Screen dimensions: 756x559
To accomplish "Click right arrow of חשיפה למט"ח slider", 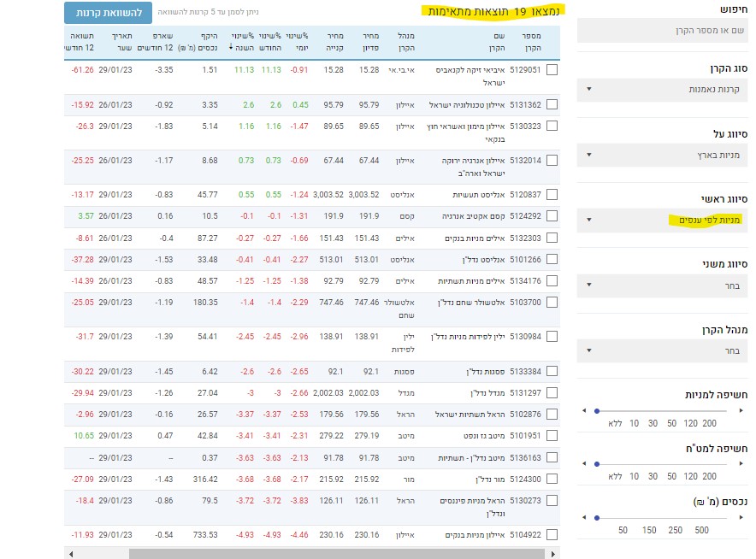I will coord(741,463).
